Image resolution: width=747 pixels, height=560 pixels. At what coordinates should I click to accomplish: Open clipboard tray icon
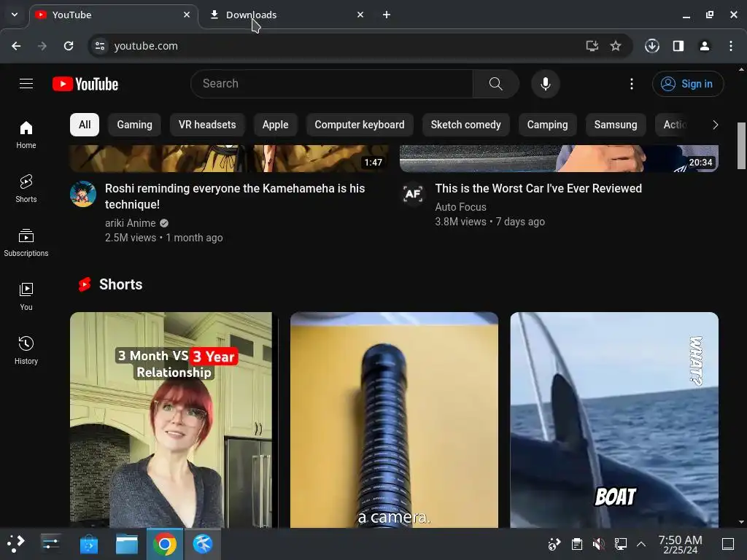click(577, 544)
